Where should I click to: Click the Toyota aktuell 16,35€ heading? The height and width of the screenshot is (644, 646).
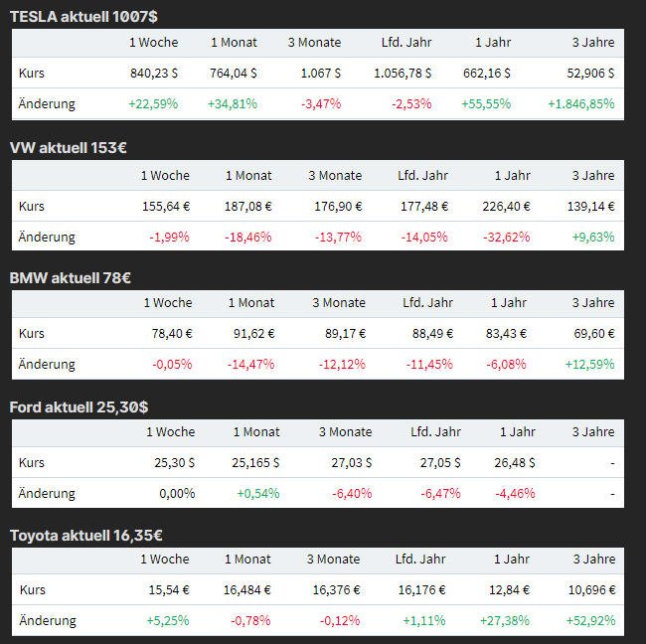tap(85, 536)
